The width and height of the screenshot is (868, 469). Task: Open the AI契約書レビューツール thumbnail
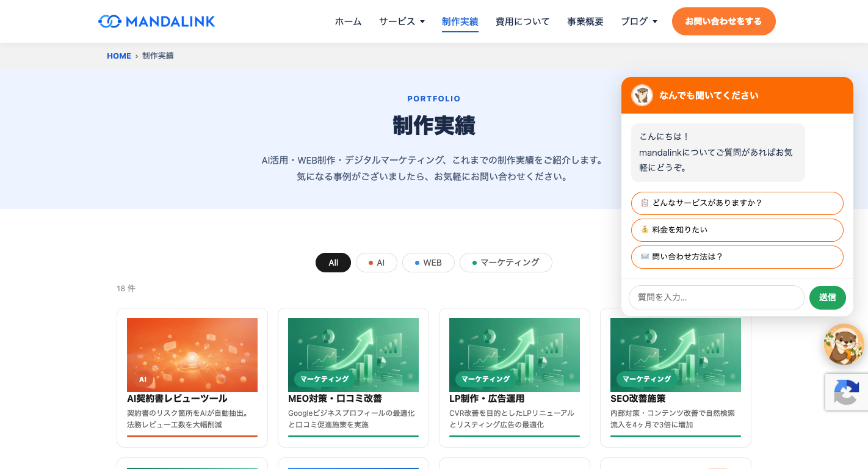(x=192, y=355)
